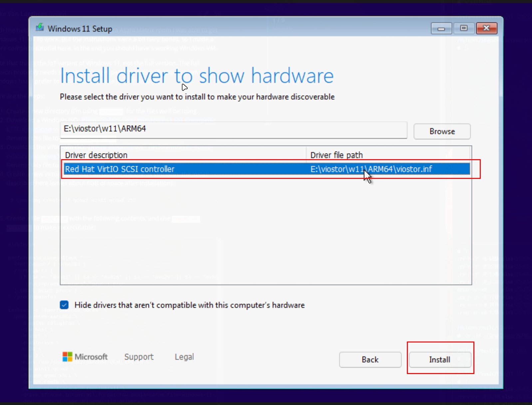The height and width of the screenshot is (405, 532).
Task: Toggle Hide incompatible drivers checkbox
Action: coord(64,305)
